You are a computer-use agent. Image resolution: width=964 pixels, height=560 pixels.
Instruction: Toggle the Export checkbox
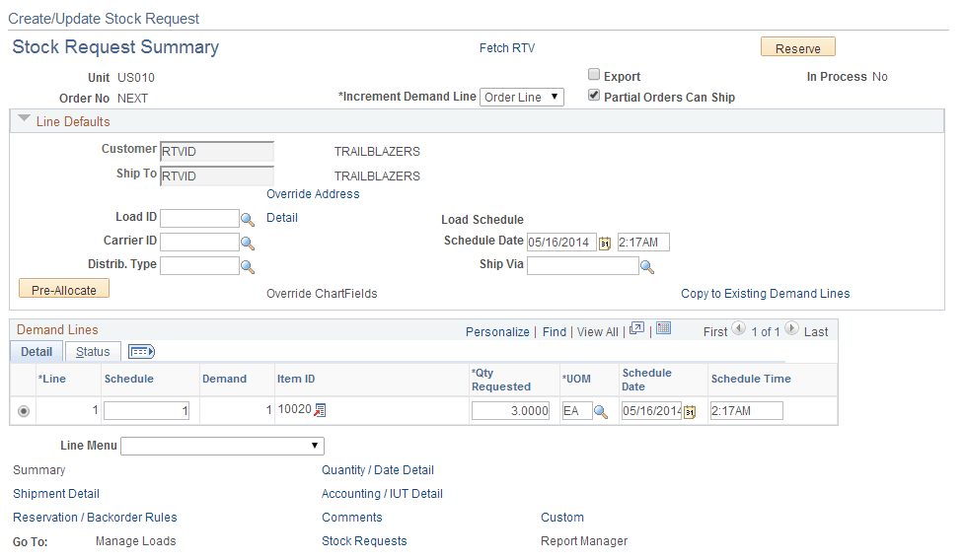tap(594, 74)
